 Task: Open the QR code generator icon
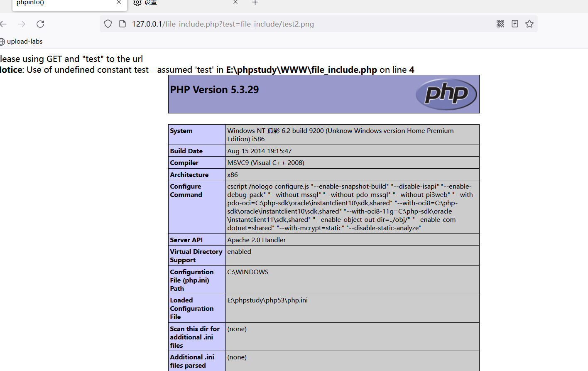[x=500, y=24]
